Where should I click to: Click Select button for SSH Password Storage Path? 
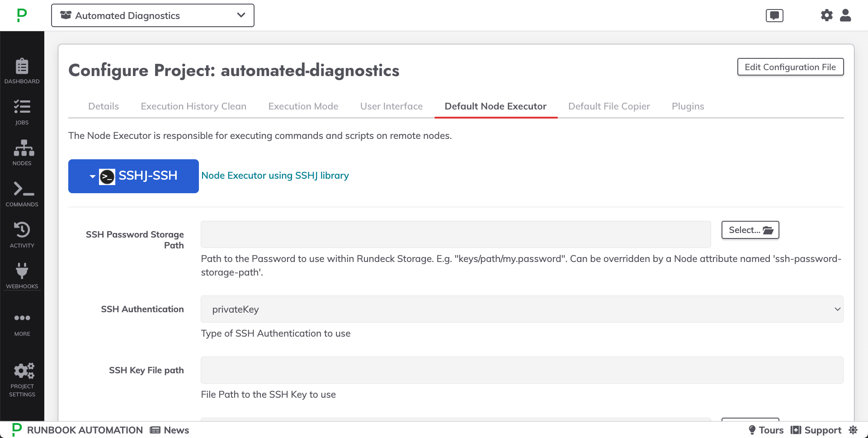click(750, 230)
